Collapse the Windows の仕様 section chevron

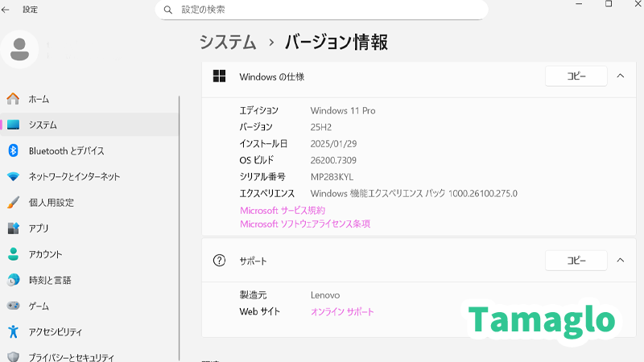pos(620,76)
